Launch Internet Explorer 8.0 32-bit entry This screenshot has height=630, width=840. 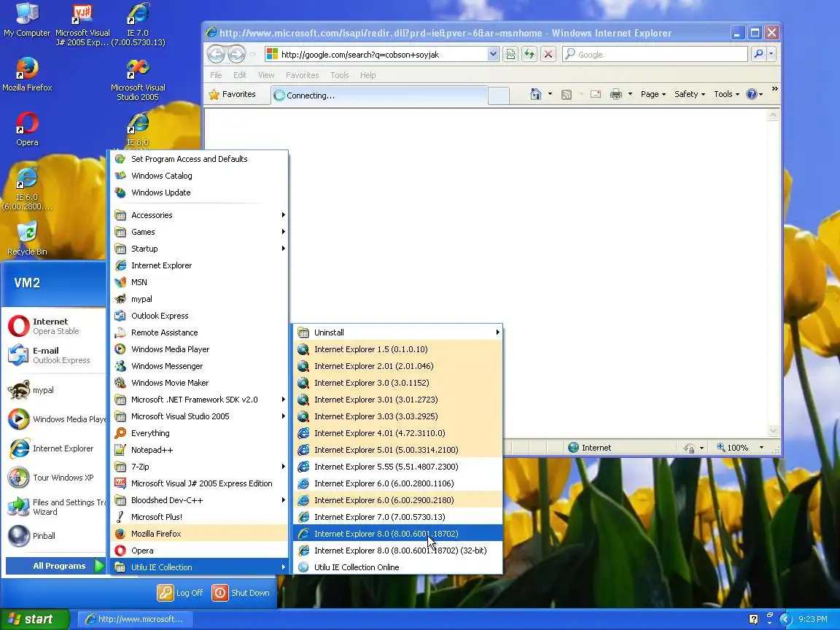397,551
